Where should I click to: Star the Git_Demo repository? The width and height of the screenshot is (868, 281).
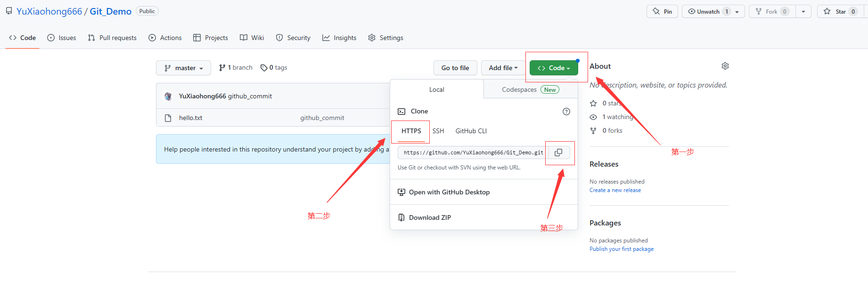click(841, 12)
